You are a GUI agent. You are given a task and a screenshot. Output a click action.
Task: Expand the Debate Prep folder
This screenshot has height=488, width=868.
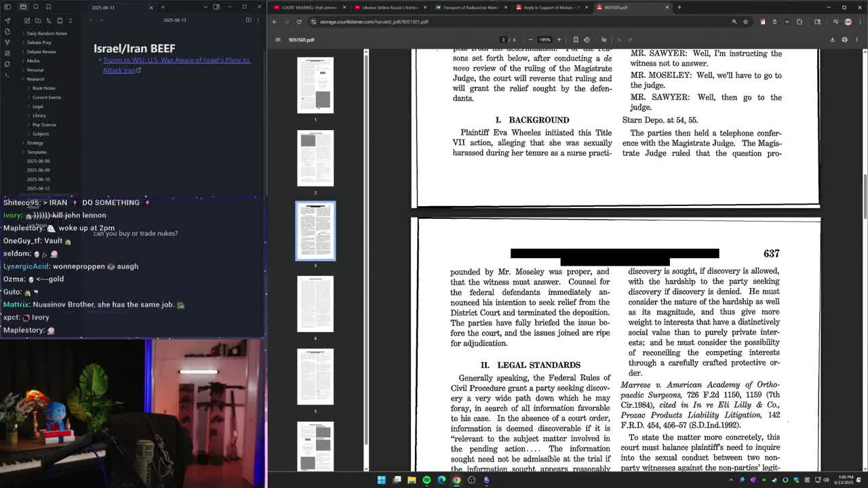pos(39,42)
